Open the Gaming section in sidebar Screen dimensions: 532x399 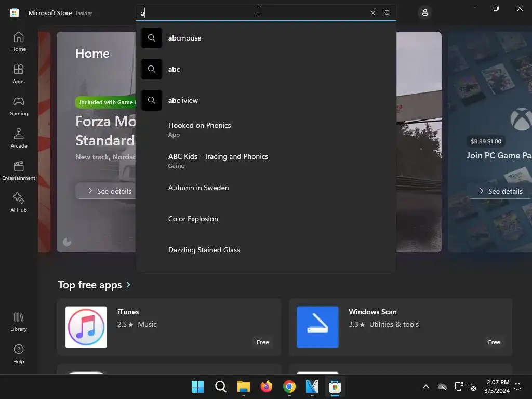tap(19, 106)
